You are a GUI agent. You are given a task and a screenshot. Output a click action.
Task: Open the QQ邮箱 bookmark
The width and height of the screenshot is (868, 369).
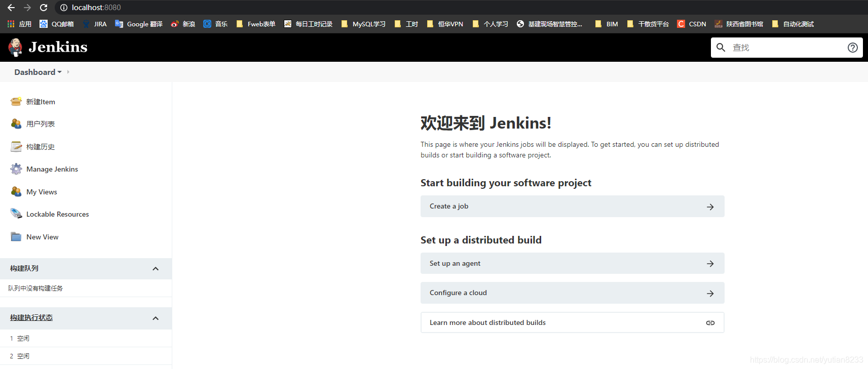point(57,24)
